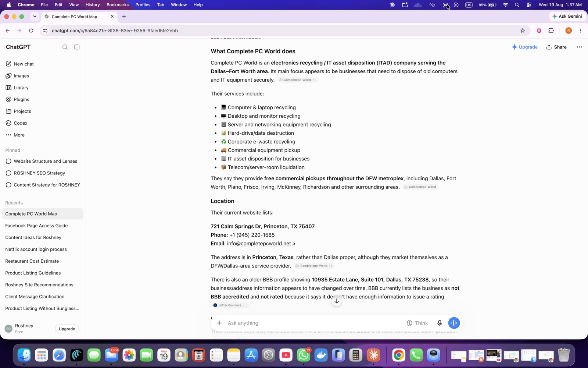Image resolution: width=588 pixels, height=368 pixels.
Task: Open the Completepc-World +1 citation after 'equipment securely'
Action: [297, 80]
